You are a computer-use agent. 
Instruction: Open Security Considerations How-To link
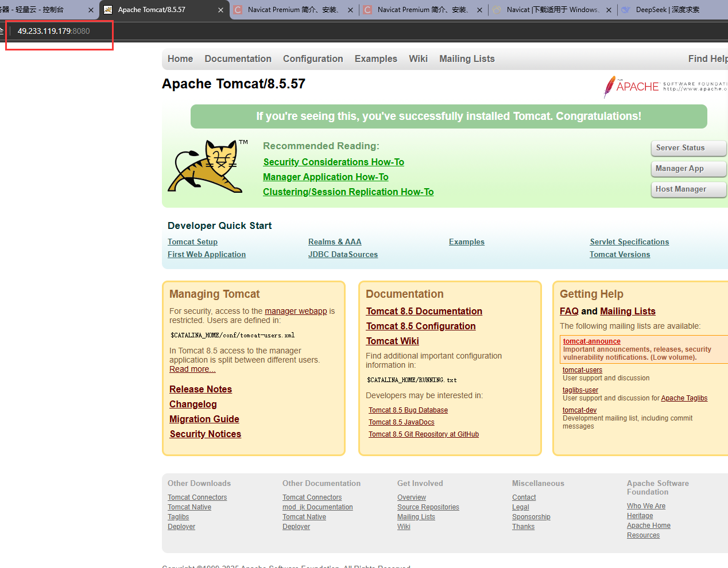[334, 162]
